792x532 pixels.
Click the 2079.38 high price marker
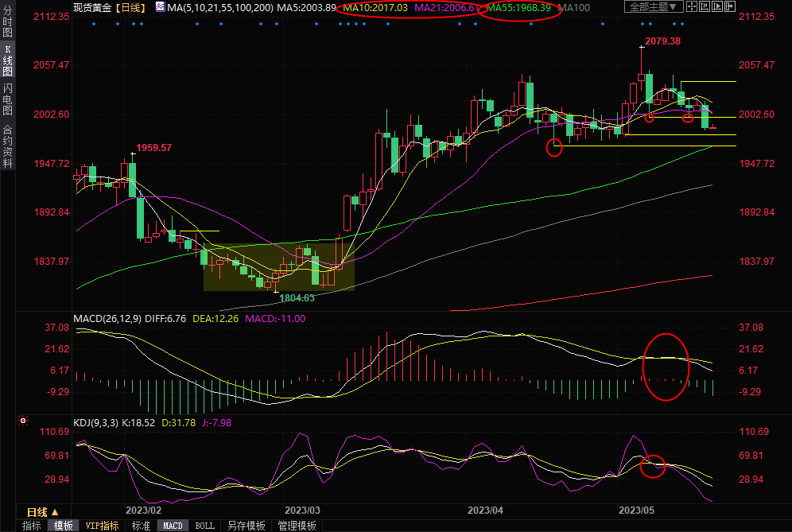[662, 41]
